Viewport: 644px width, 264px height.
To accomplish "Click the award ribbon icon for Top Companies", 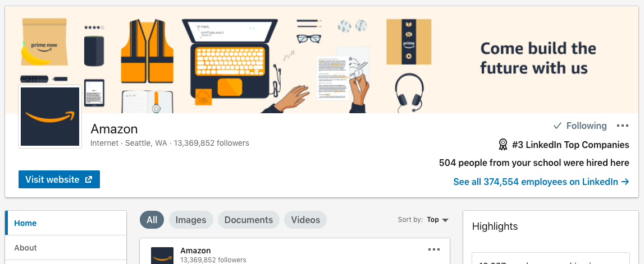I will [x=503, y=144].
